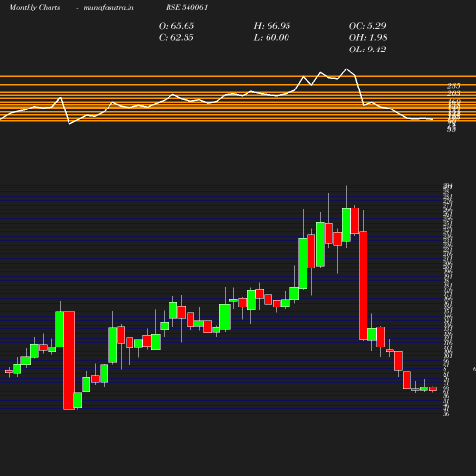Click the last red candlestick on the right
The width and height of the screenshot is (476, 476).
433,388
